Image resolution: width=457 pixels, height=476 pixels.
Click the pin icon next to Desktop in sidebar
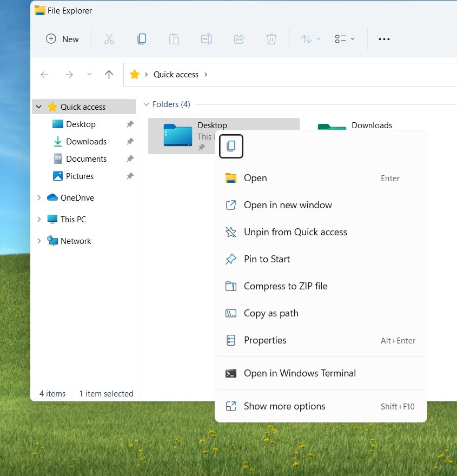click(x=130, y=124)
